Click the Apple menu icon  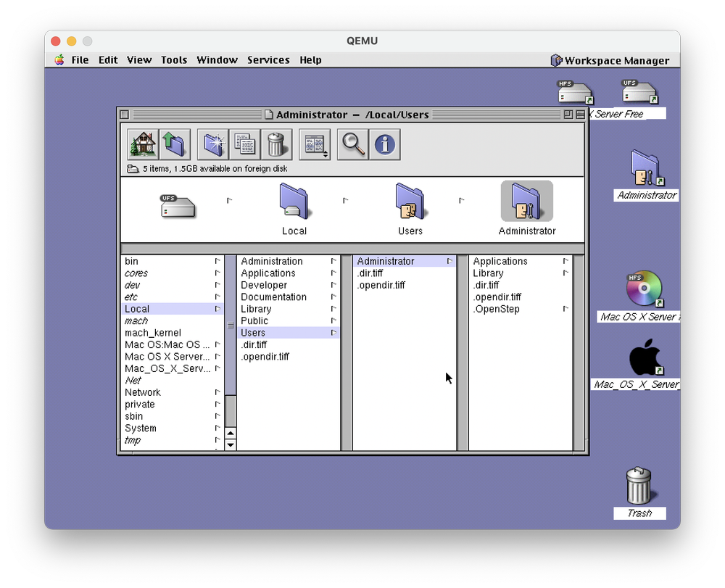coord(59,60)
